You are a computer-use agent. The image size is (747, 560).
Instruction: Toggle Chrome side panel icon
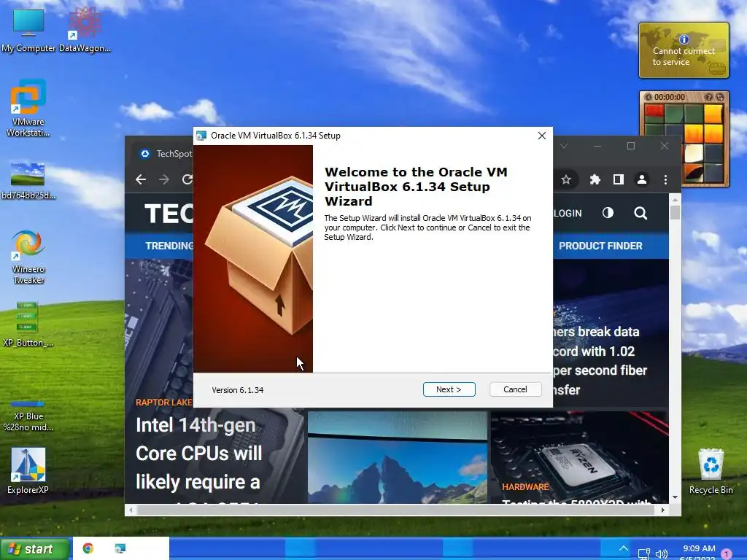click(x=619, y=179)
